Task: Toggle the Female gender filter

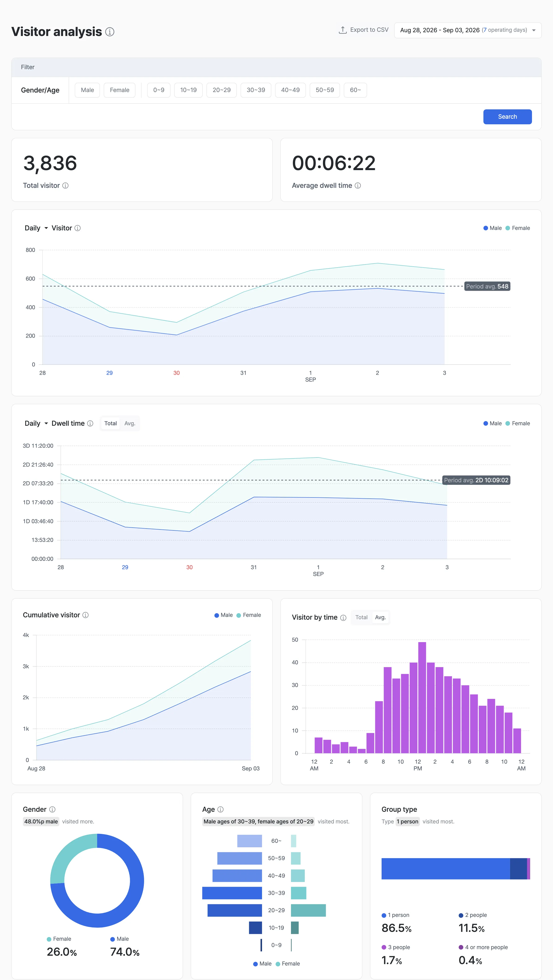Action: 119,90
